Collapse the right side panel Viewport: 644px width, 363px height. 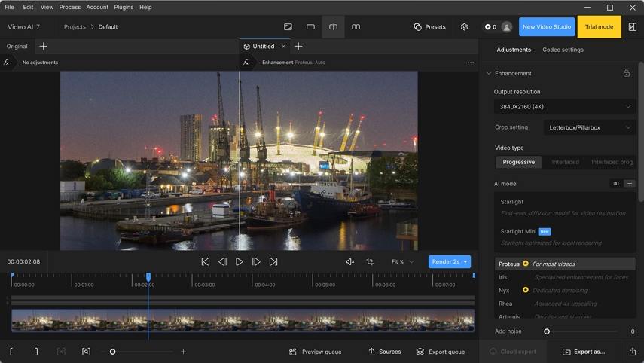coord(632,27)
